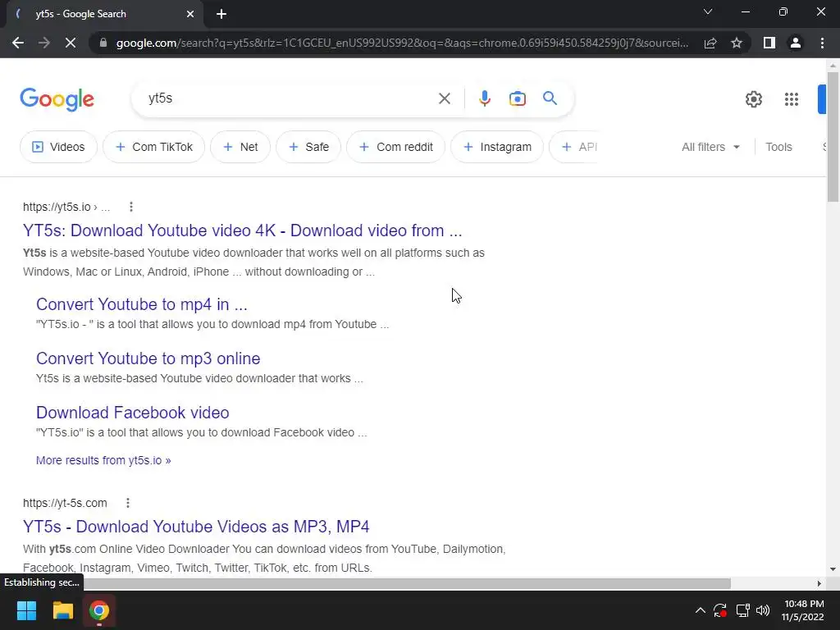
Task: Open the Tools button
Action: (x=778, y=147)
